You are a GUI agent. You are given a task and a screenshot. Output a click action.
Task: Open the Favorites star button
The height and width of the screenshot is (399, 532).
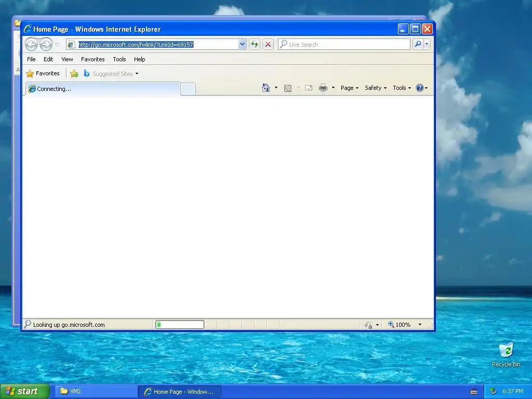[x=43, y=73]
